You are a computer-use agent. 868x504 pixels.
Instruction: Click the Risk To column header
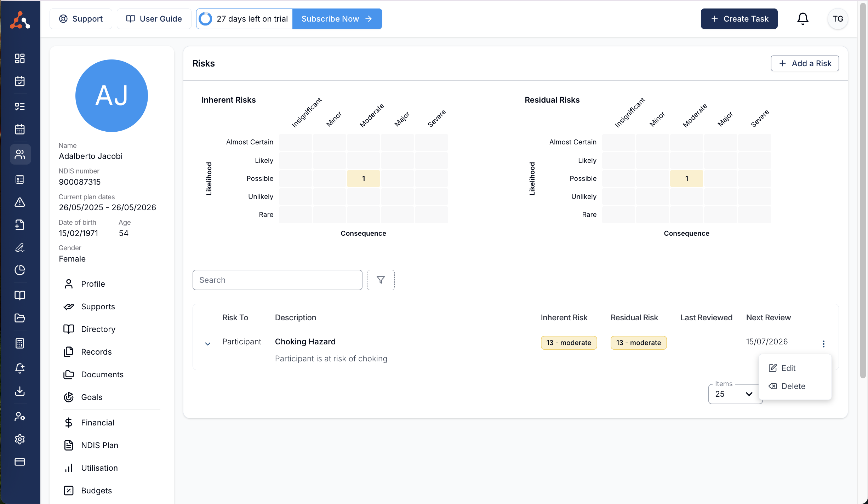[x=235, y=317]
